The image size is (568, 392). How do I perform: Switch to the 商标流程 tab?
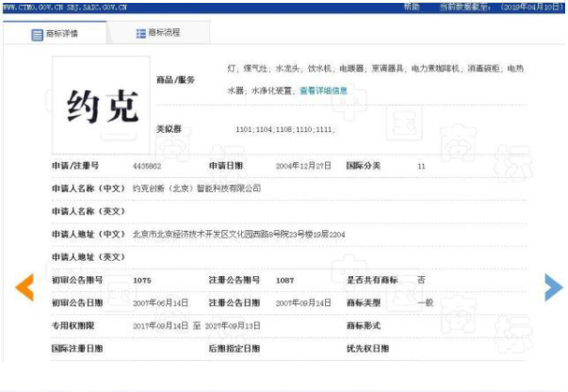point(158,33)
